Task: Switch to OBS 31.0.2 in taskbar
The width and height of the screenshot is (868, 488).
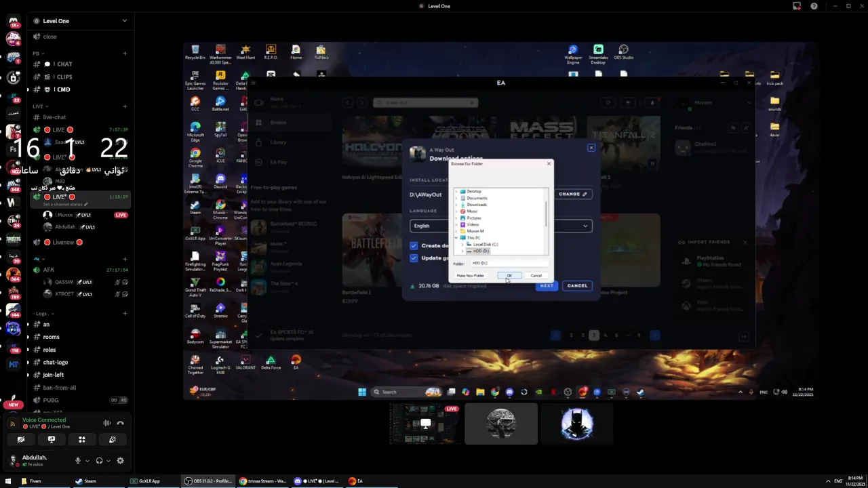Action: coord(209,481)
